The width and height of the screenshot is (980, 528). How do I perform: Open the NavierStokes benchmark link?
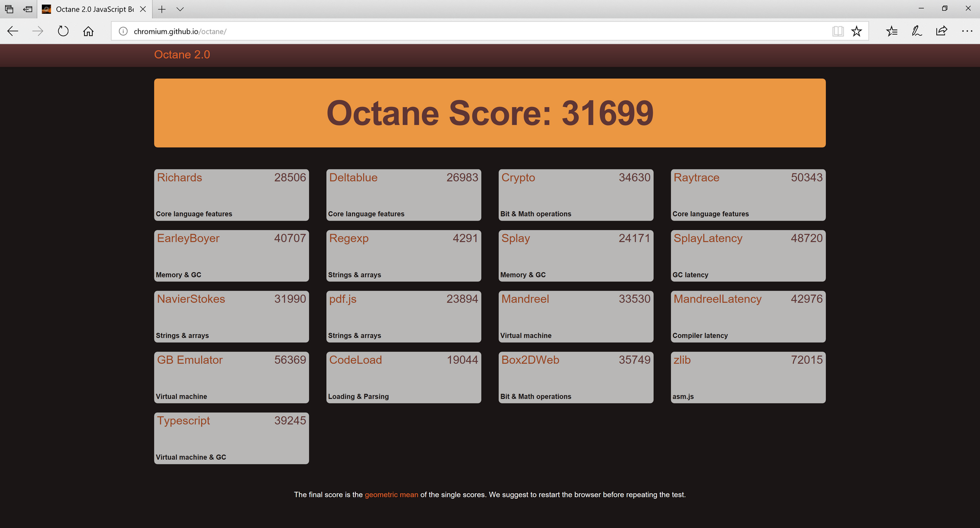tap(191, 299)
